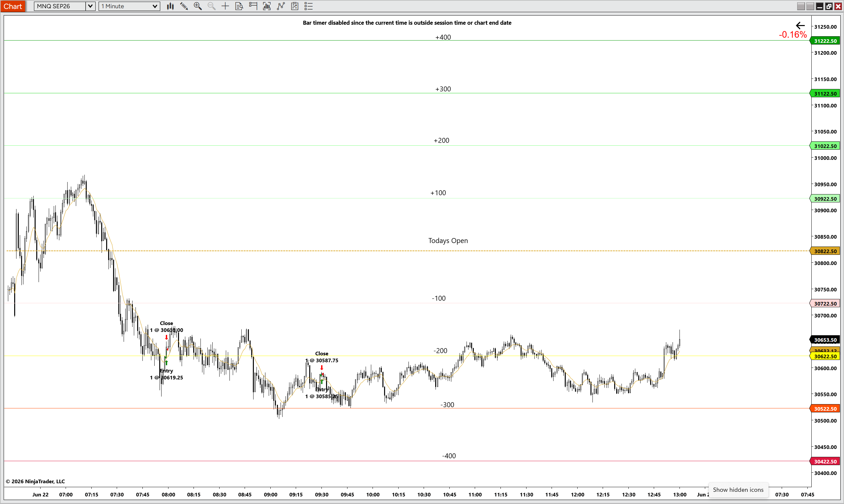The height and width of the screenshot is (504, 844).
Task: Click the -300 level label
Action: (x=447, y=405)
